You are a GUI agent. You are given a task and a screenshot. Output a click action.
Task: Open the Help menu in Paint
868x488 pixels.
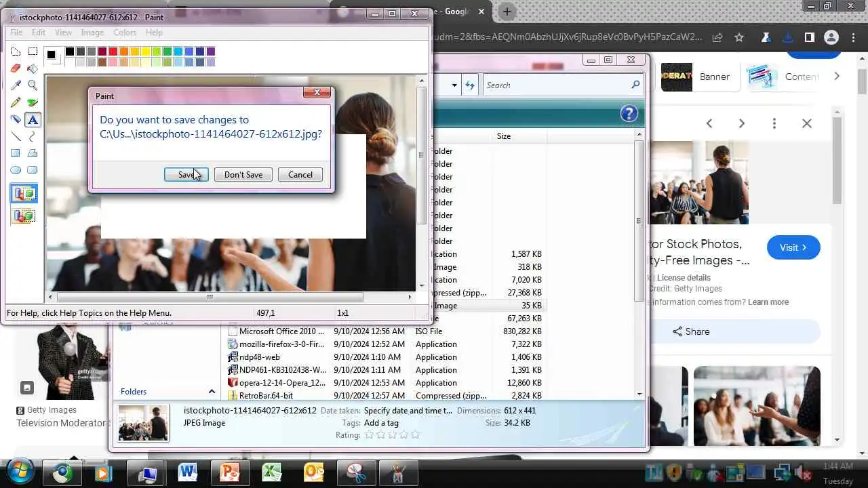pyautogui.click(x=154, y=33)
